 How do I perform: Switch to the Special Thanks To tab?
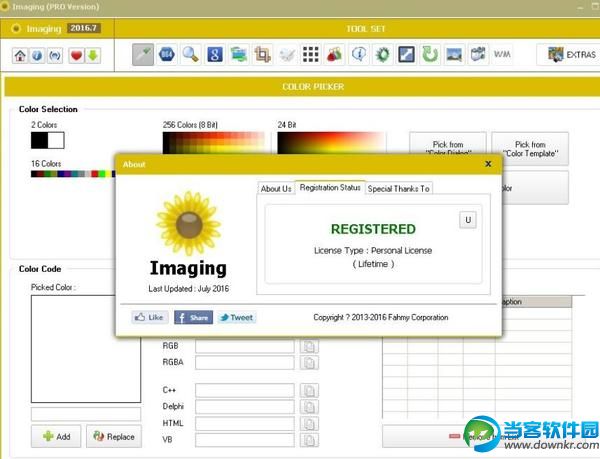(x=399, y=189)
